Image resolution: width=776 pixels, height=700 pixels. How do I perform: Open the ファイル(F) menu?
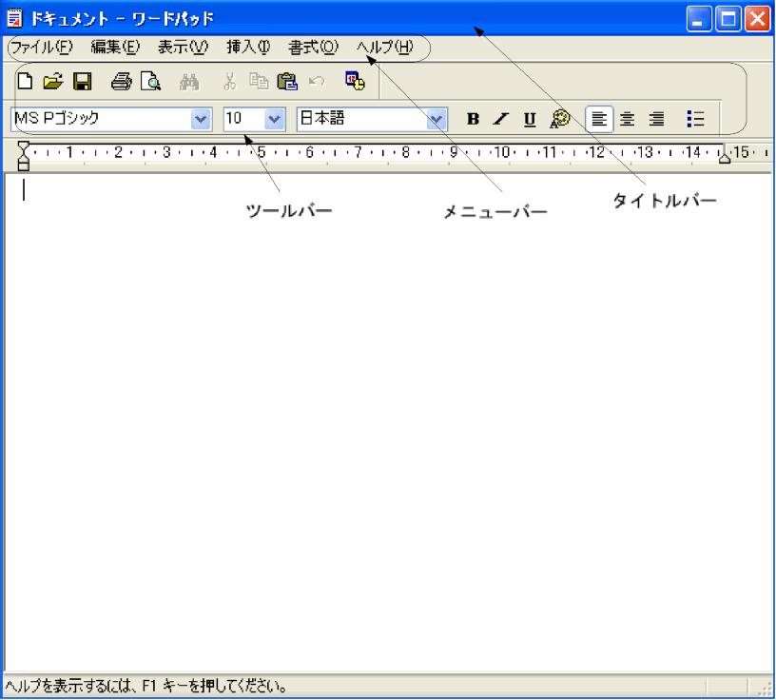pos(42,47)
